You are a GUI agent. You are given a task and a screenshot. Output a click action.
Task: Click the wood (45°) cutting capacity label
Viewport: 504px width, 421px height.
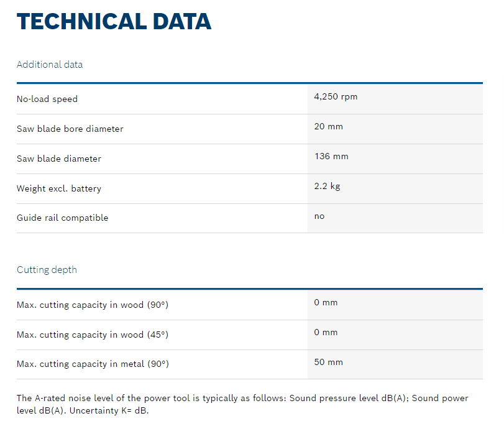coord(93,335)
